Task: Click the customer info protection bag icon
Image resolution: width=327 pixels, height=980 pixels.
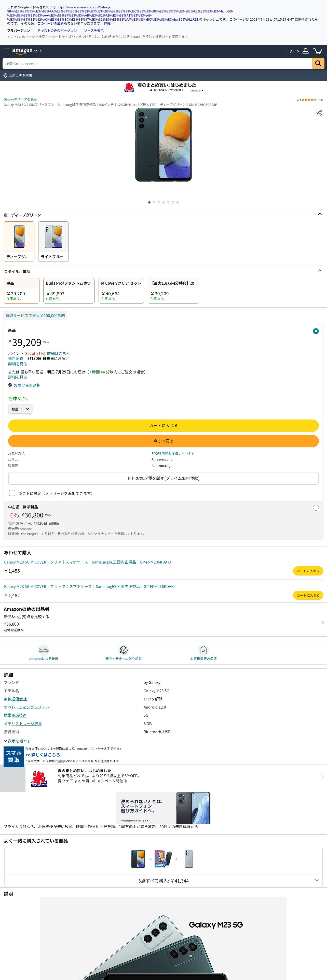Action: [x=203, y=650]
